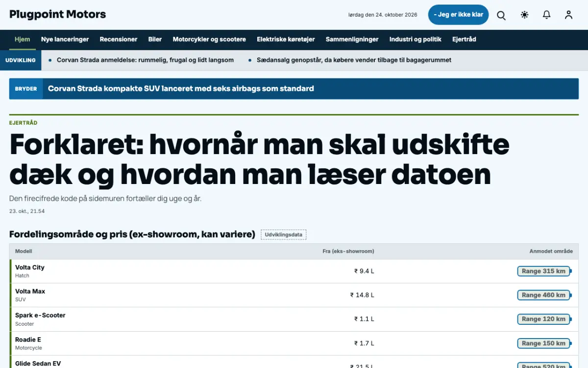
Task: Click the Fra (eks-showroom) column header
Action: 348,251
